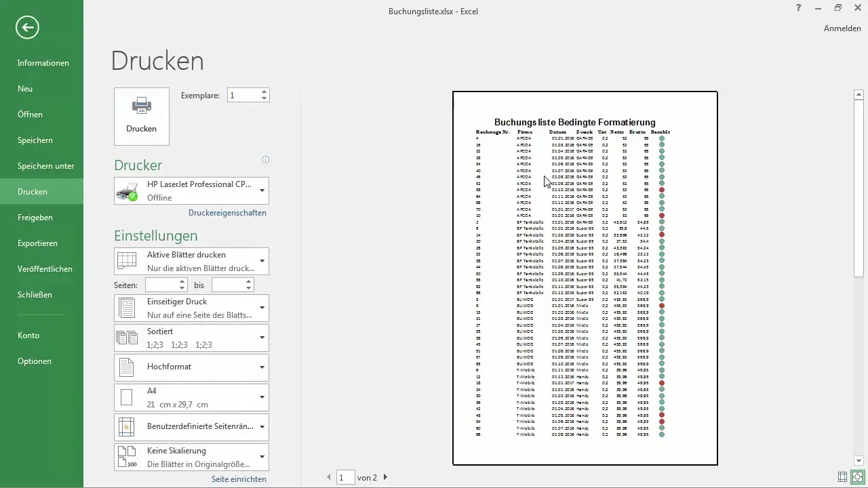This screenshot has height=488, width=868.
Task: Open Seite einrichten link
Action: point(239,479)
